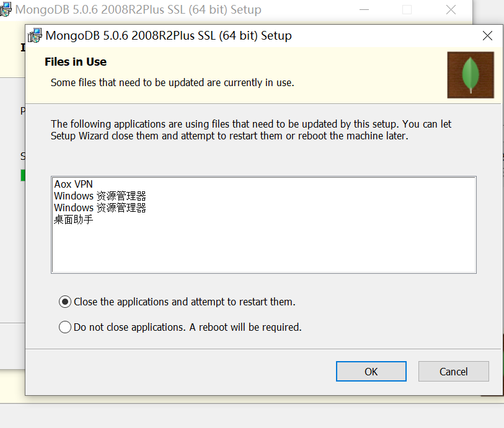This screenshot has height=428, width=504.
Task: Click the installer icon in the front dialog title bar
Action: click(x=35, y=35)
